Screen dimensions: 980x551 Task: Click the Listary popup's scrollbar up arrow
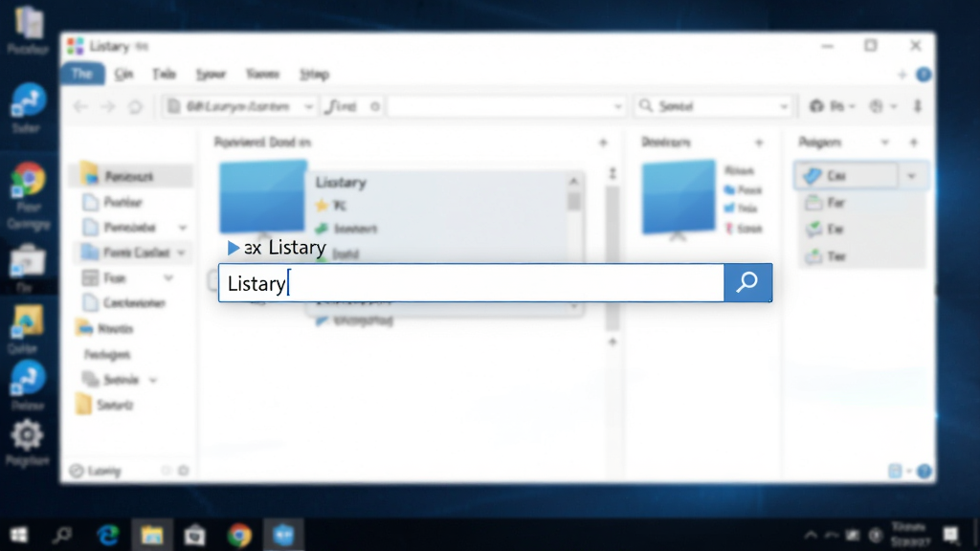[574, 181]
